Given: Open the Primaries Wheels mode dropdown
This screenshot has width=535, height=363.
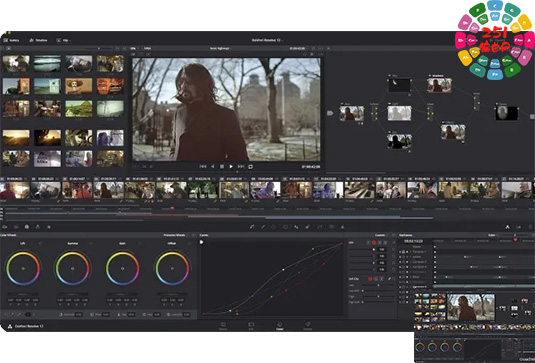Looking at the screenshot, I should tap(176, 235).
